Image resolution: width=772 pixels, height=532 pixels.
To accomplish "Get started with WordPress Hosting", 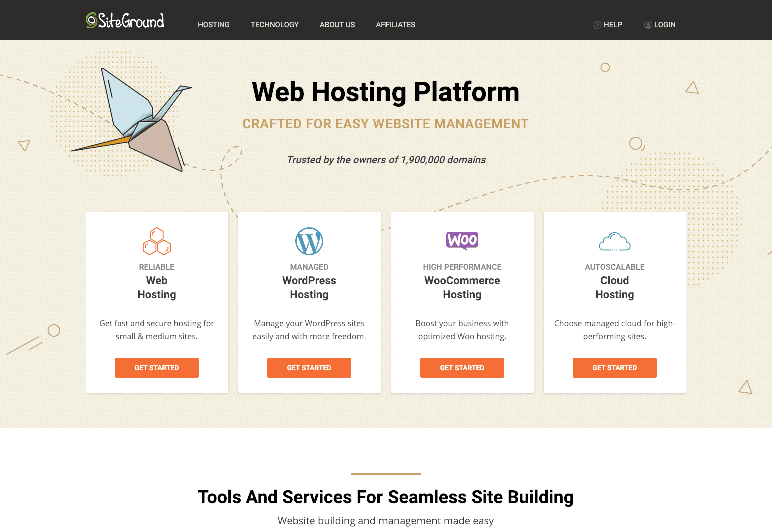I will point(309,368).
